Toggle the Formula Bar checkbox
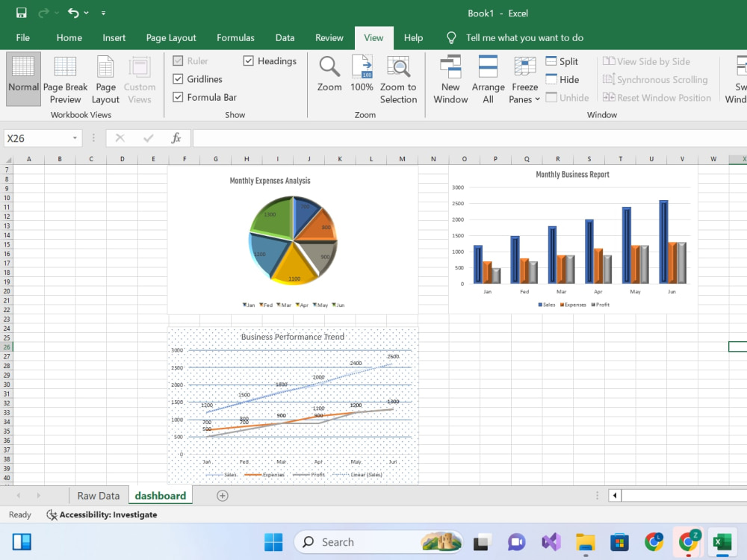This screenshot has width=747, height=560. coord(178,97)
